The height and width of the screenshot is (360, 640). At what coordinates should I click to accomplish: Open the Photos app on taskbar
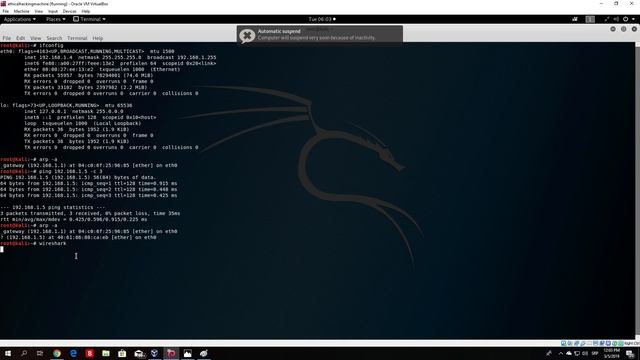point(187,353)
